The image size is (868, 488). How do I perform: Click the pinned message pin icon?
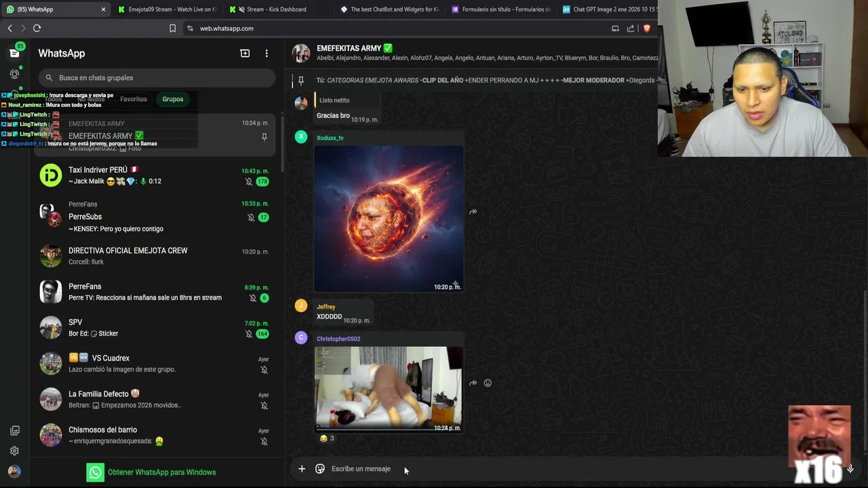coord(301,80)
